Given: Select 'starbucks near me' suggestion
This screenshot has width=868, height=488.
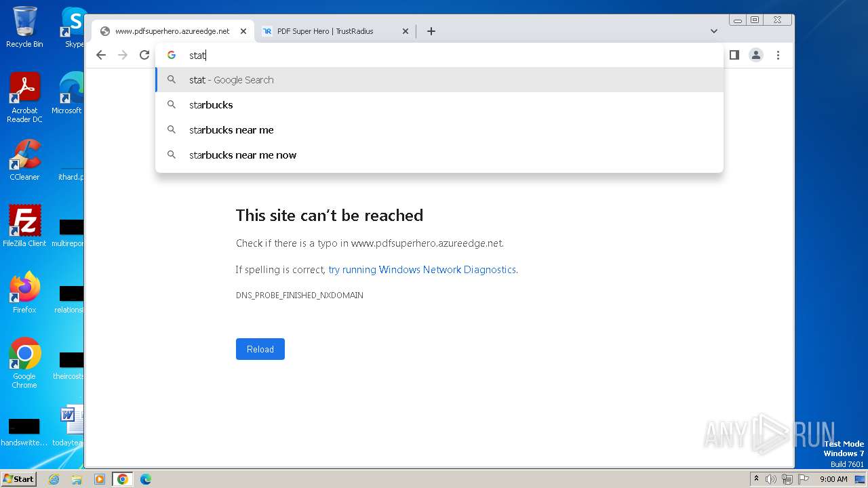Looking at the screenshot, I should (x=439, y=129).
